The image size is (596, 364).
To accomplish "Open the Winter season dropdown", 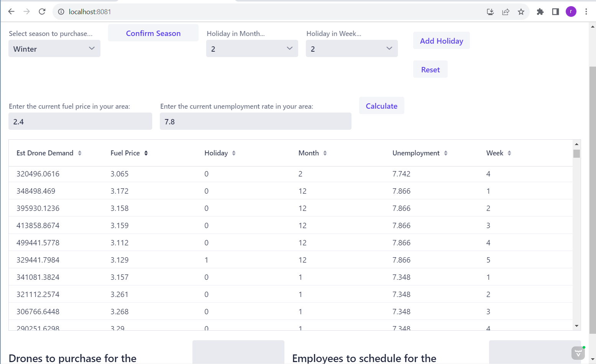I will [x=54, y=49].
